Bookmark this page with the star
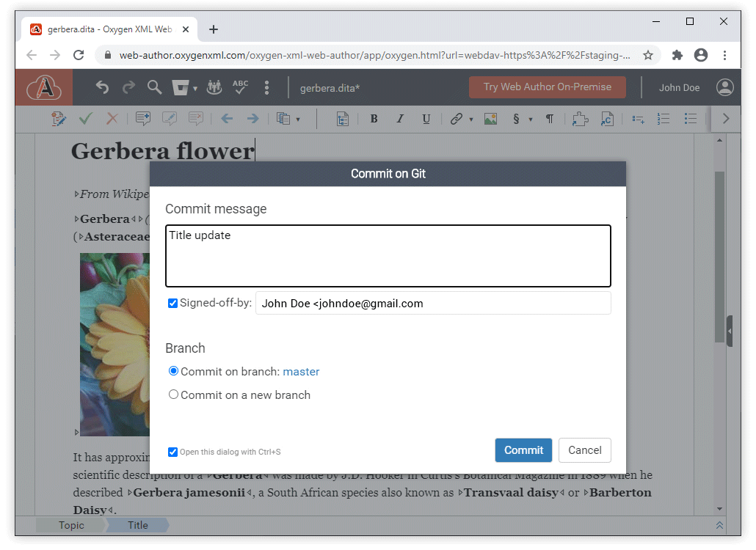Image resolution: width=756 pixels, height=550 pixels. pos(648,56)
